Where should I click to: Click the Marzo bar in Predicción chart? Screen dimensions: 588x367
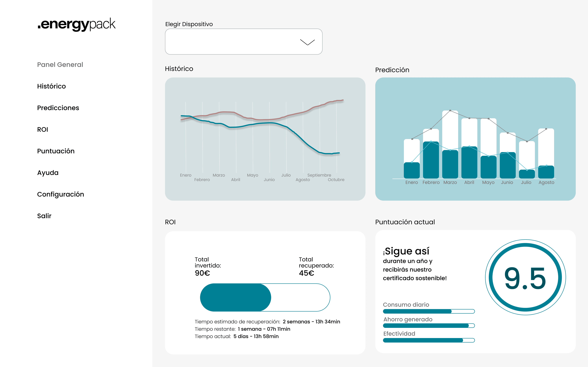click(450, 144)
